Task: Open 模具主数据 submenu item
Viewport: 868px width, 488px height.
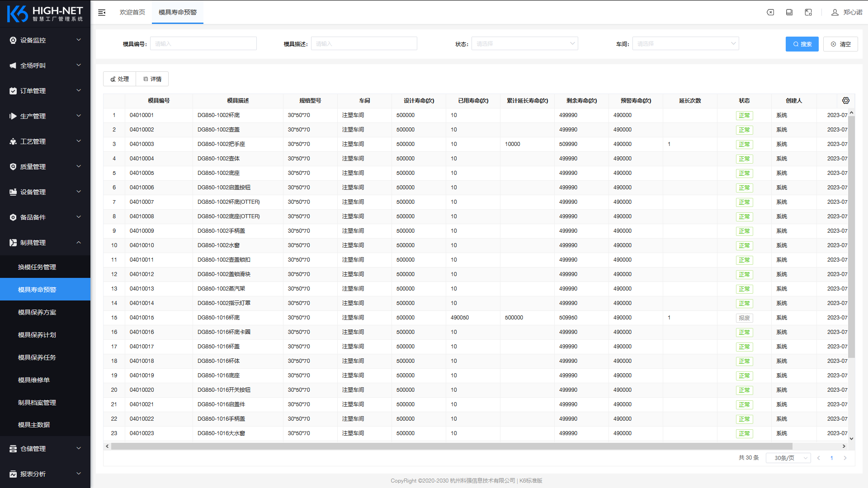Action: (x=45, y=425)
